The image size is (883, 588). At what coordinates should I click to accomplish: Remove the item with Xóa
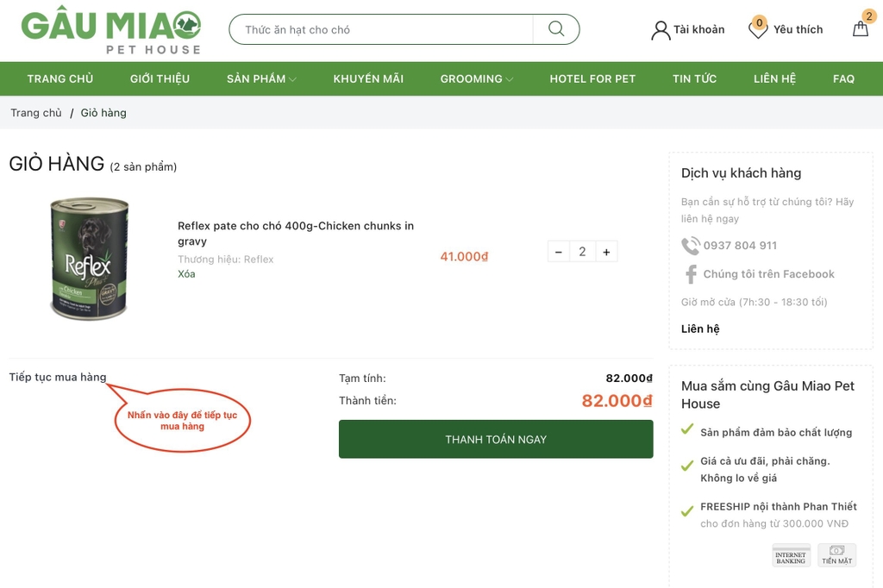[186, 274]
